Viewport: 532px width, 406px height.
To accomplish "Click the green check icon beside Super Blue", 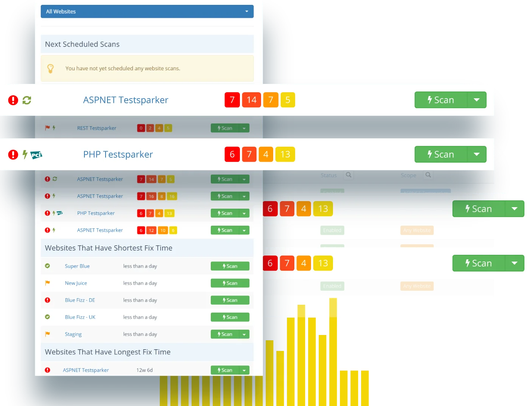I will tap(47, 266).
